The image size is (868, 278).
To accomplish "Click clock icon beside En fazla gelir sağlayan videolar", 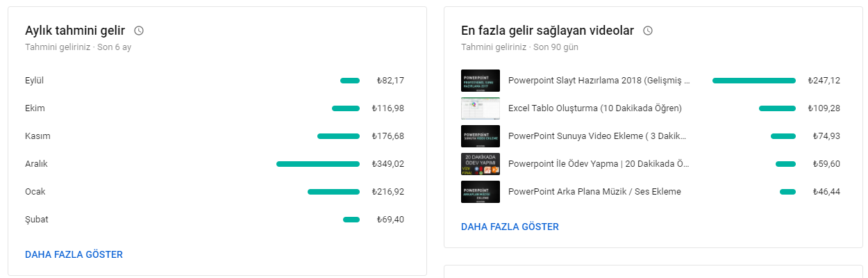I will [648, 31].
